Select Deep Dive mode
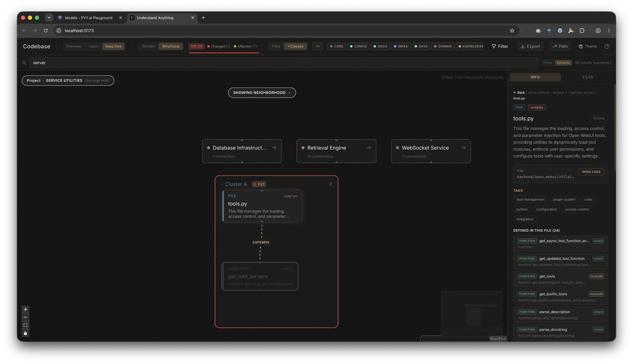 (x=113, y=46)
